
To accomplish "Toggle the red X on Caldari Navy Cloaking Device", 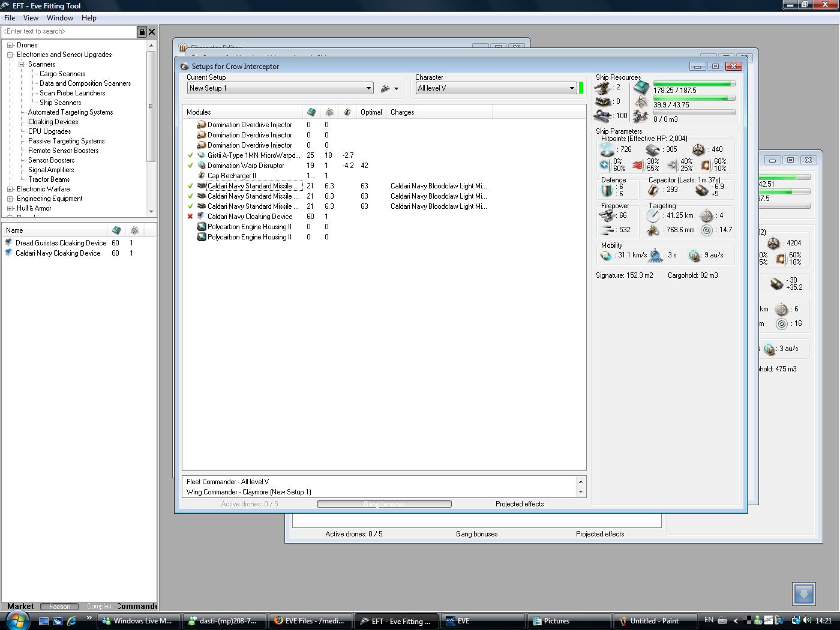I will (190, 217).
